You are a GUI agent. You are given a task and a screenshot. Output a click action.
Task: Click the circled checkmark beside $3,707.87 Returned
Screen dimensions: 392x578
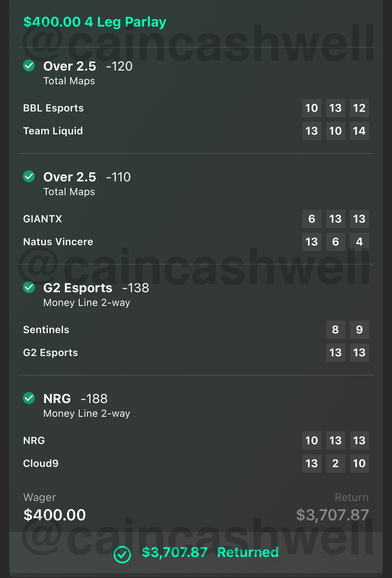point(122,554)
